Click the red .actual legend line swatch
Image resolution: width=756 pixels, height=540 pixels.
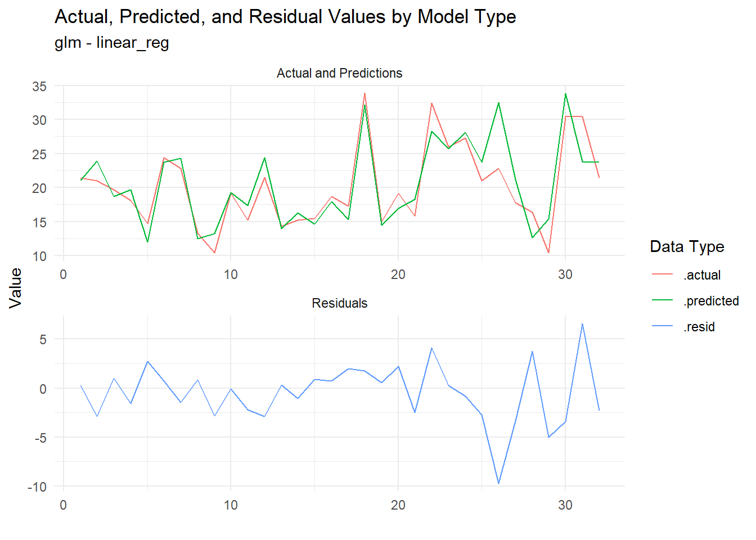pos(663,274)
